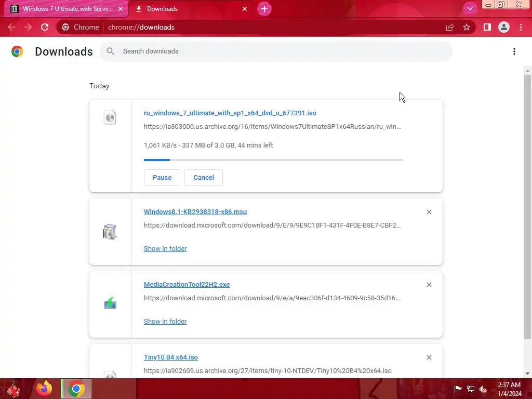This screenshot has height=399, width=532.
Task: Open the Tiny10 B4 x64.iso file link
Action: [x=170, y=357]
